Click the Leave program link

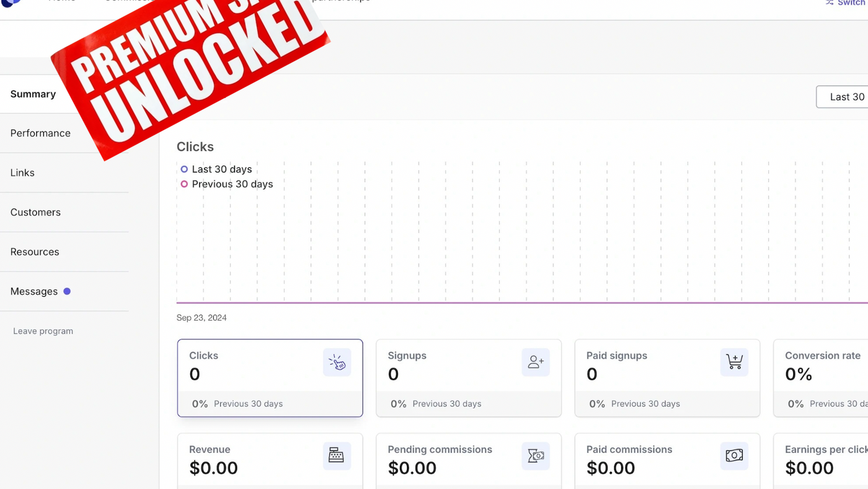(43, 331)
